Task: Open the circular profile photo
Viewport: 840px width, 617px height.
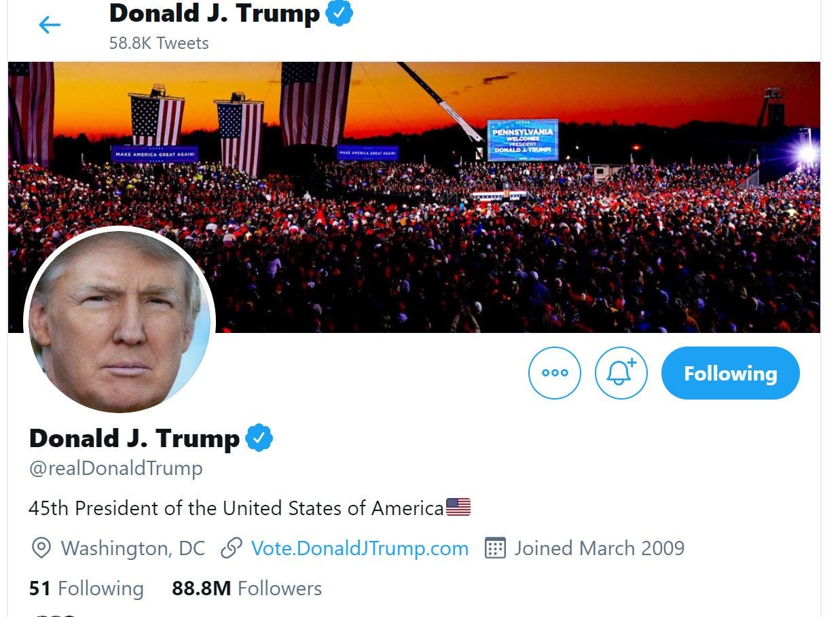Action: [120, 321]
